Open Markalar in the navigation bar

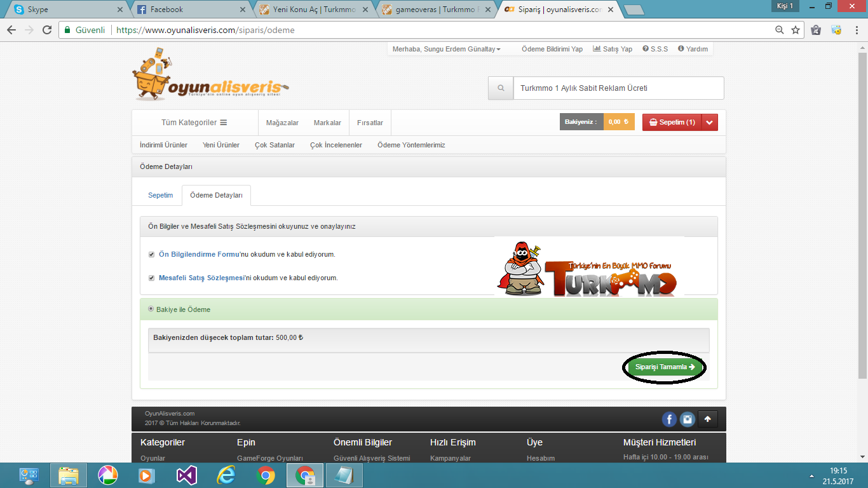coord(327,123)
